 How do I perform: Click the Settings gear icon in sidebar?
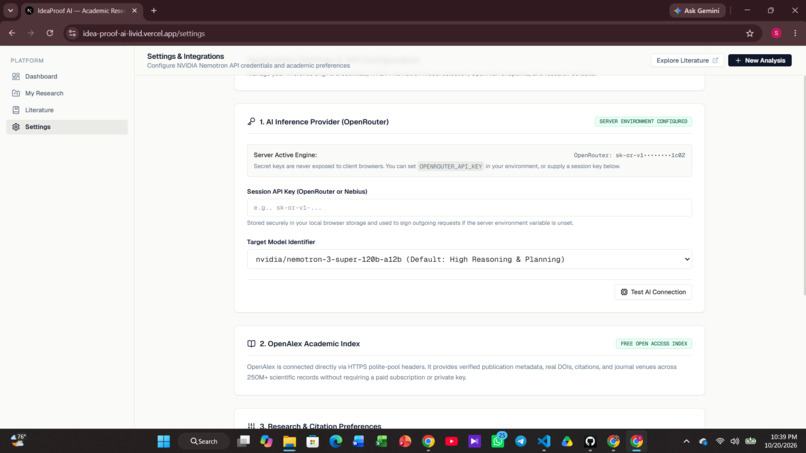point(16,127)
